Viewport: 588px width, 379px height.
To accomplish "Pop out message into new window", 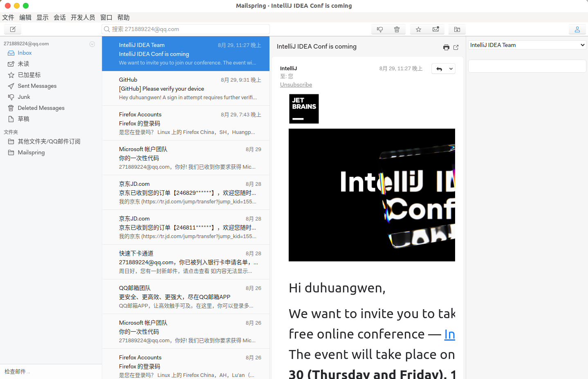I will [456, 47].
